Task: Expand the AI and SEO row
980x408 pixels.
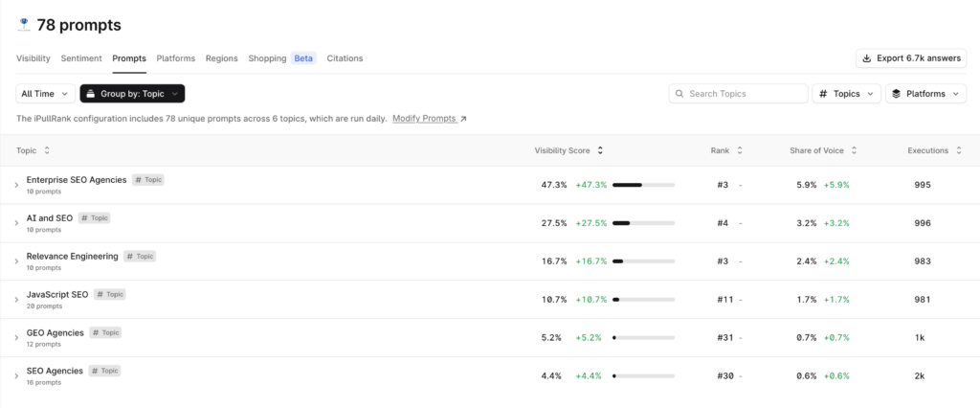Action: pos(16,223)
